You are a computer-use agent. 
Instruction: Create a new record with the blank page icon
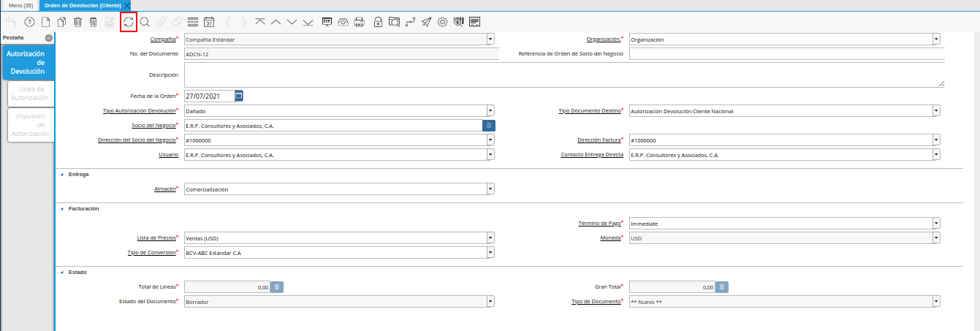pyautogui.click(x=45, y=22)
